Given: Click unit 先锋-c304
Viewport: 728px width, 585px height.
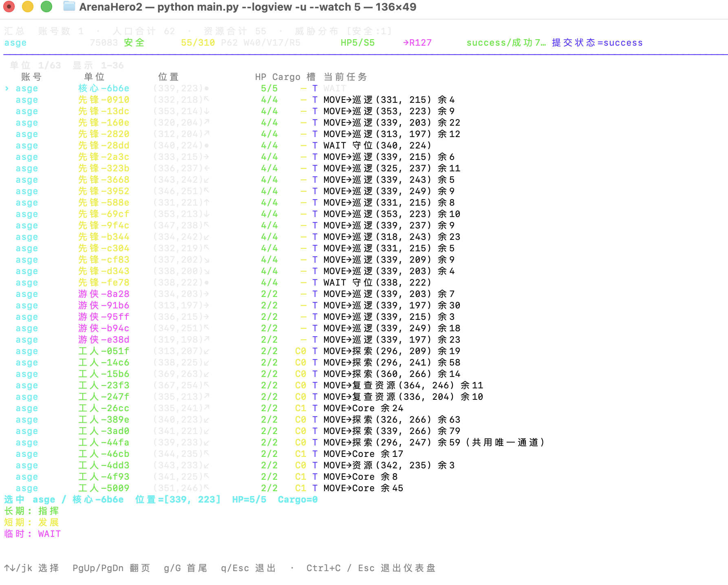Looking at the screenshot, I should coord(104,248).
